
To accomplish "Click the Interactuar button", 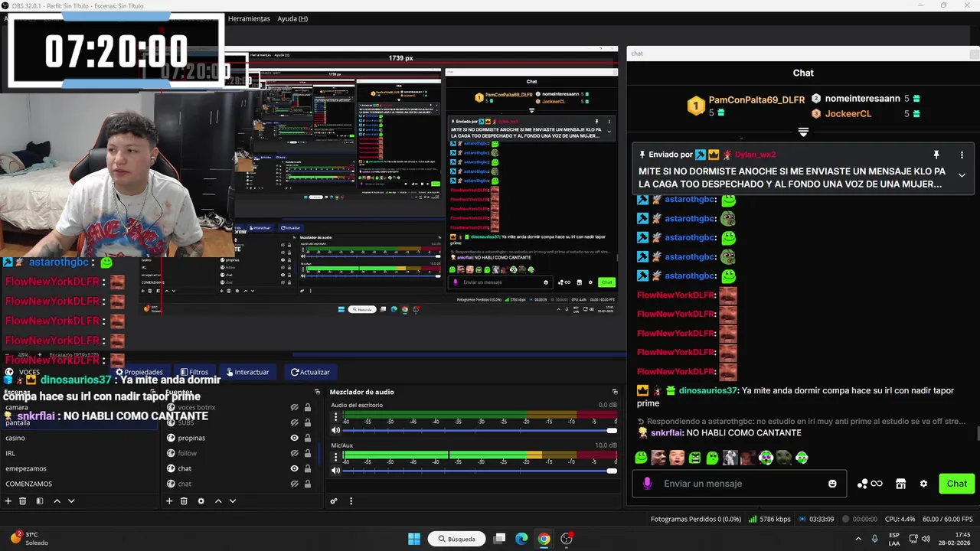I will point(247,372).
